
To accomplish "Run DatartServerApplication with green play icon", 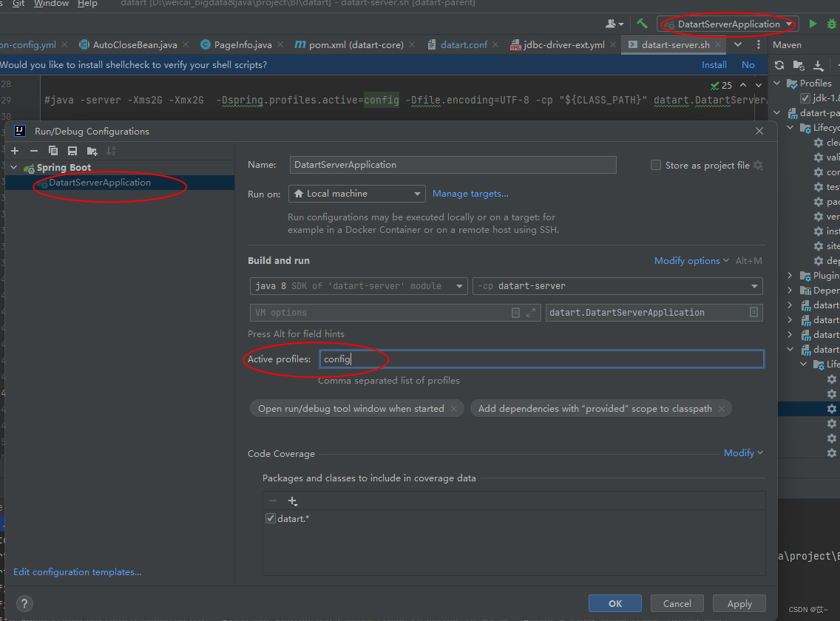I will (x=812, y=23).
